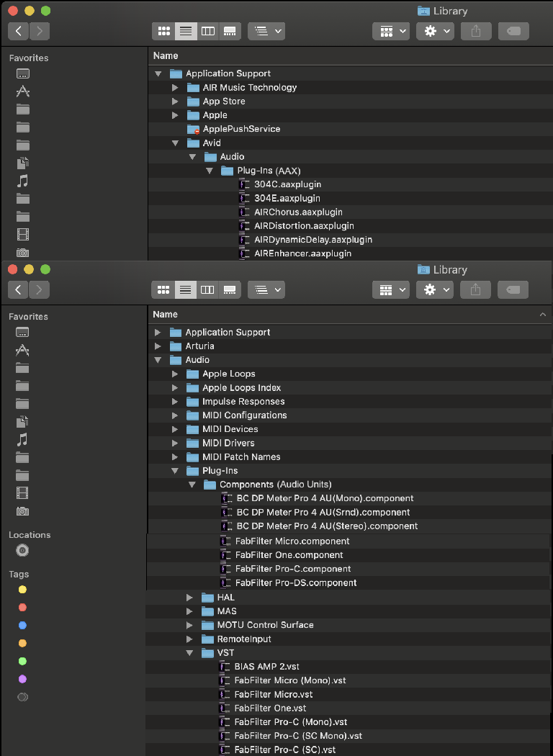Collapse the VST folder
Viewport: 553px width, 756px height.
[x=190, y=653]
